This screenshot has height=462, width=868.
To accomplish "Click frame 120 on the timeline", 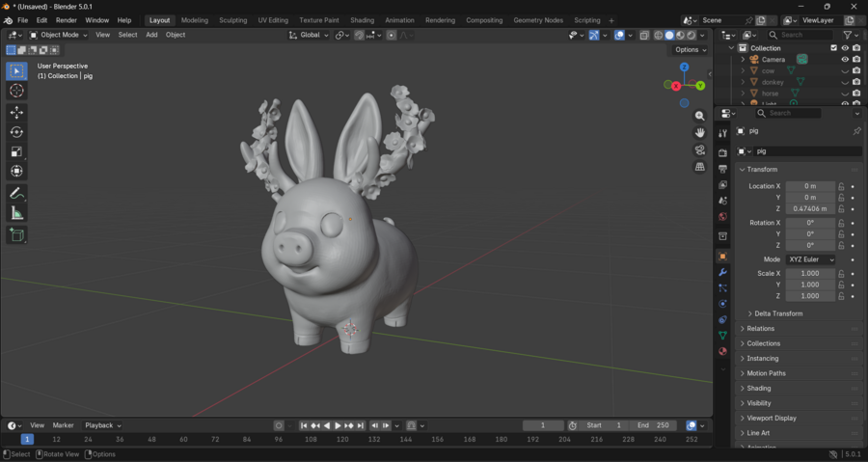I will pos(342,440).
